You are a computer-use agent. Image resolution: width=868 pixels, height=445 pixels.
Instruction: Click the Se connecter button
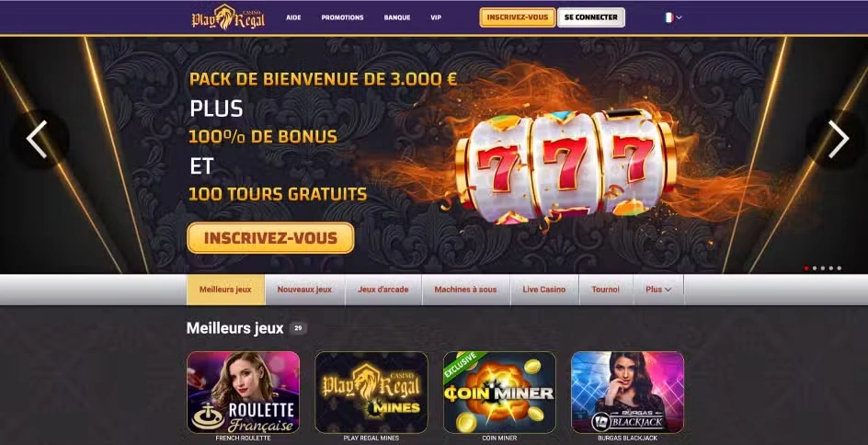pyautogui.click(x=591, y=17)
